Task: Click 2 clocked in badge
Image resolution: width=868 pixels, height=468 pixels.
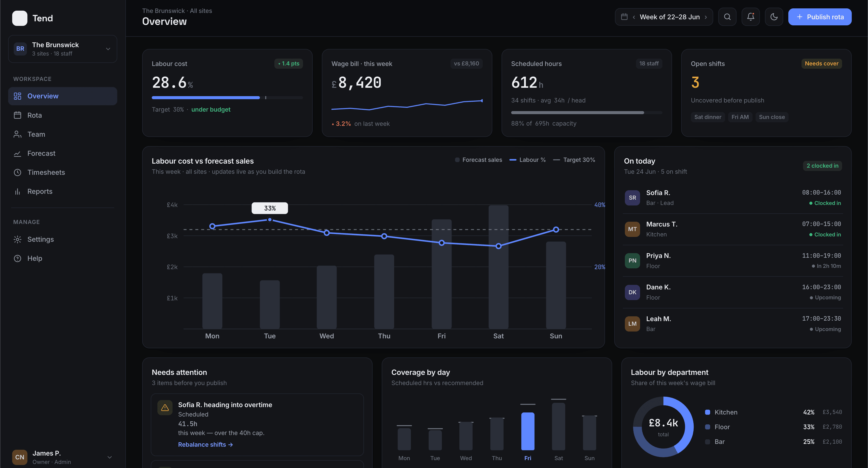Action: 822,166
